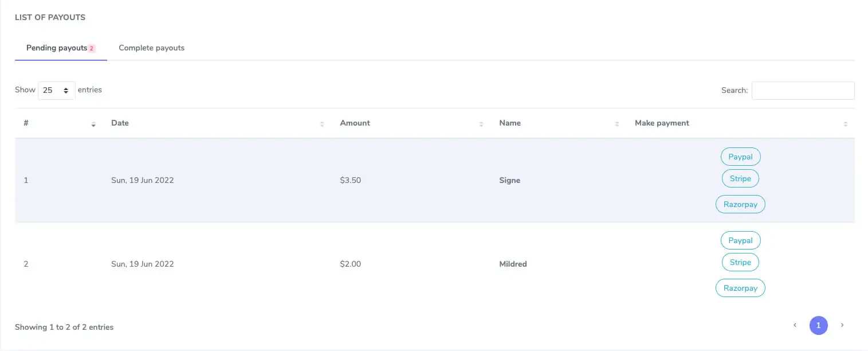Image resolution: width=868 pixels, height=351 pixels.
Task: Open the entries per page dropdown
Action: tap(57, 91)
